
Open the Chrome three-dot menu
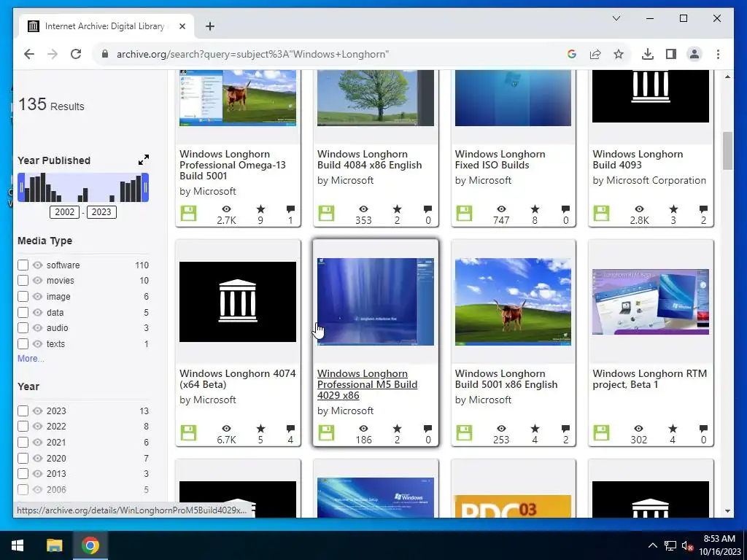point(718,54)
